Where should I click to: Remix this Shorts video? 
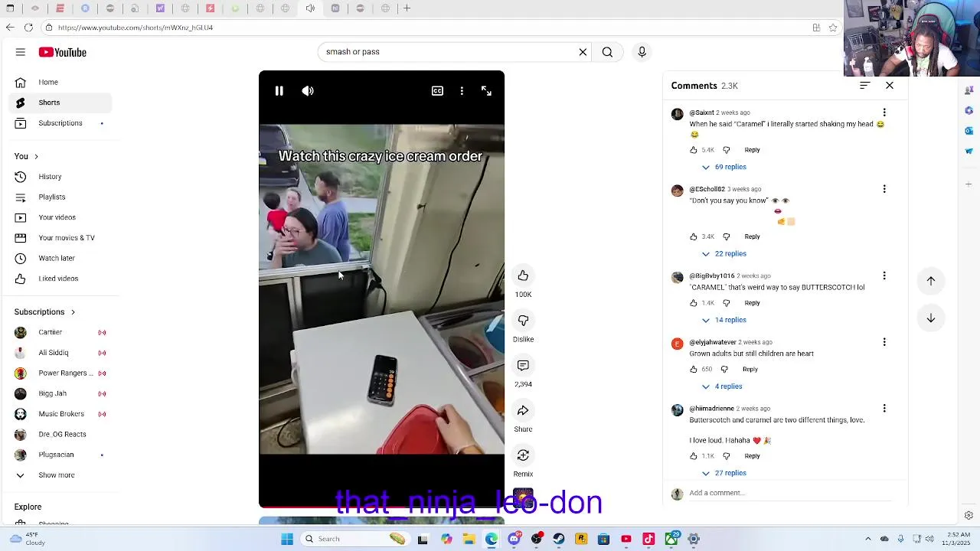tap(523, 455)
